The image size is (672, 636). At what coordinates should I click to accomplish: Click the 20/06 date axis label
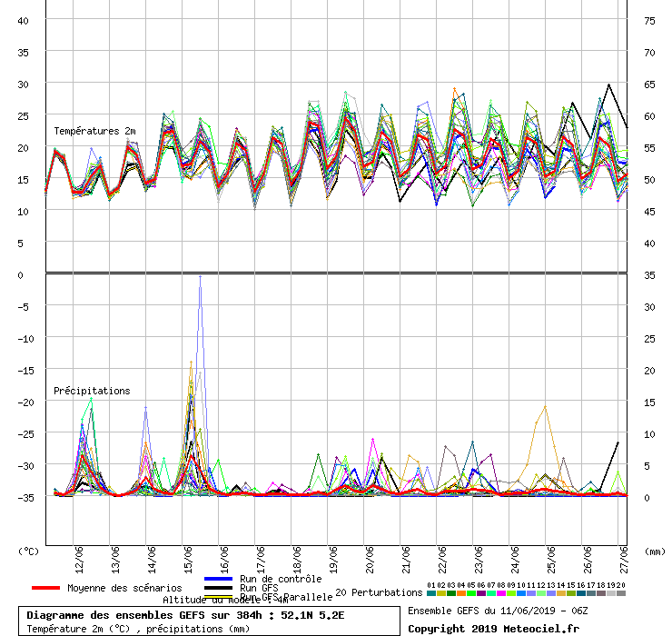point(370,560)
